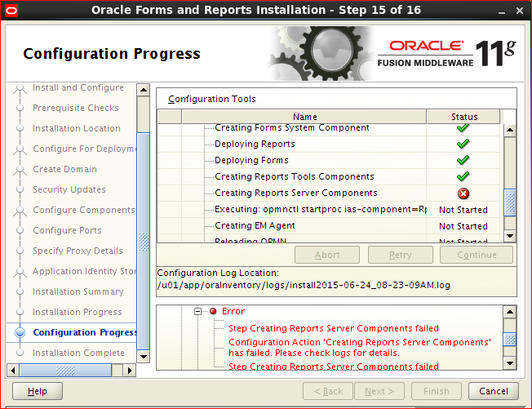Open the window menu icon in title bar
Viewport: 532px width, 409px height.
pos(10,11)
